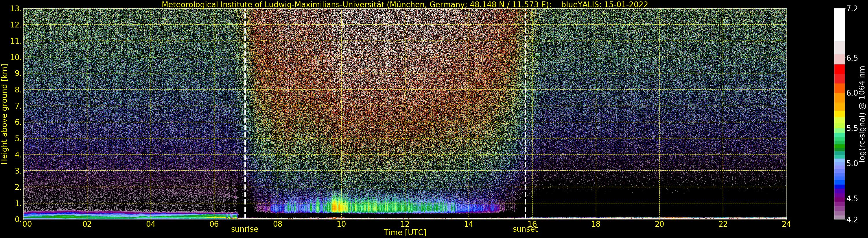
Task: Click the height axis tick label '13.'
Action: click(16, 9)
